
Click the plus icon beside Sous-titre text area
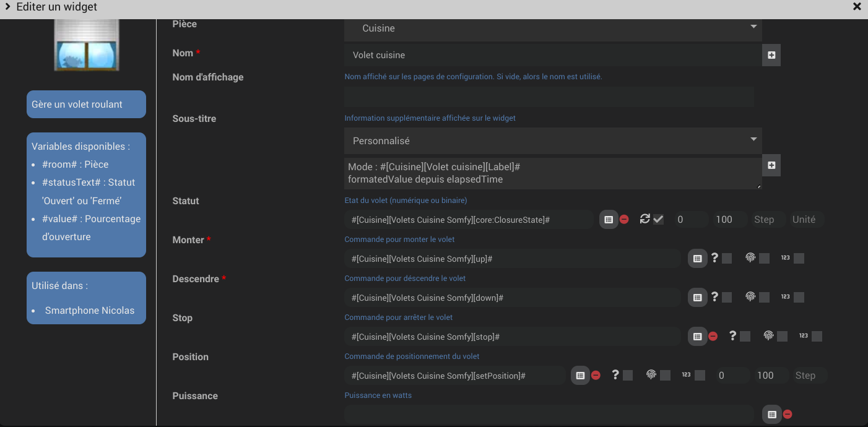pos(771,165)
